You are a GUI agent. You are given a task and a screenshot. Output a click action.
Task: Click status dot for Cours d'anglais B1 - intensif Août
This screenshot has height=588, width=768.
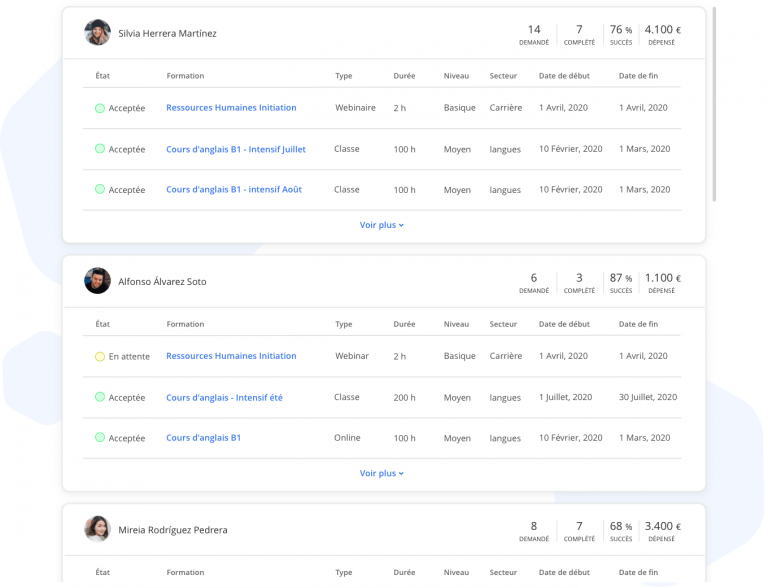click(x=100, y=190)
